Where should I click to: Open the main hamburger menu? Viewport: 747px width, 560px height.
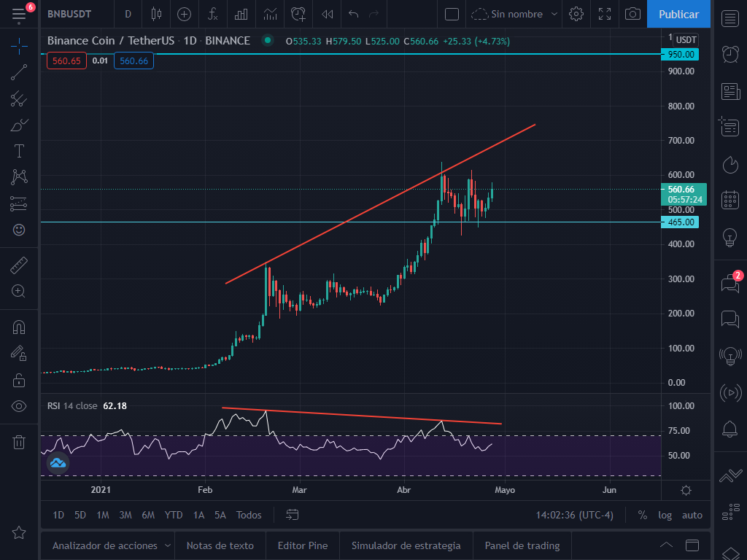pos(18,15)
